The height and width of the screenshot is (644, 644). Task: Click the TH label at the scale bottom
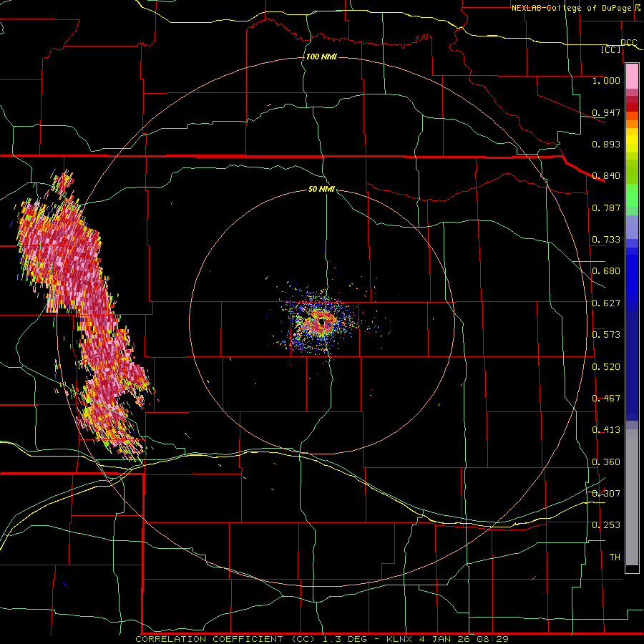tap(615, 557)
